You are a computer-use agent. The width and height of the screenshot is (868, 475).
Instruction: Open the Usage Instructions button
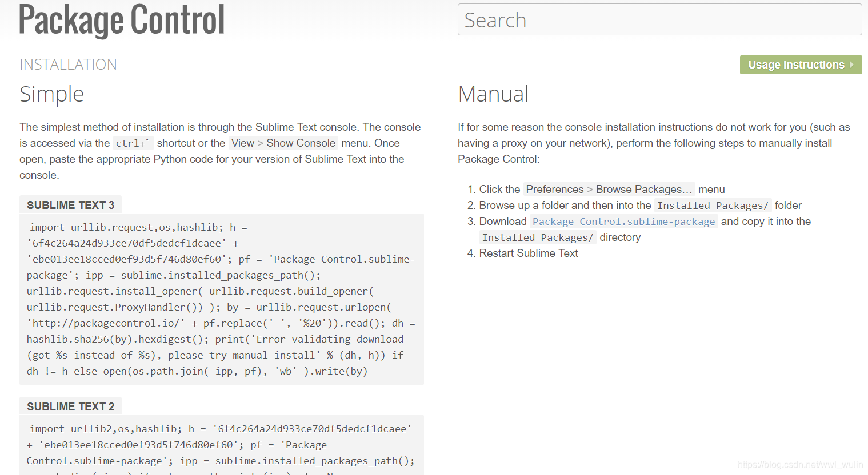[801, 65]
